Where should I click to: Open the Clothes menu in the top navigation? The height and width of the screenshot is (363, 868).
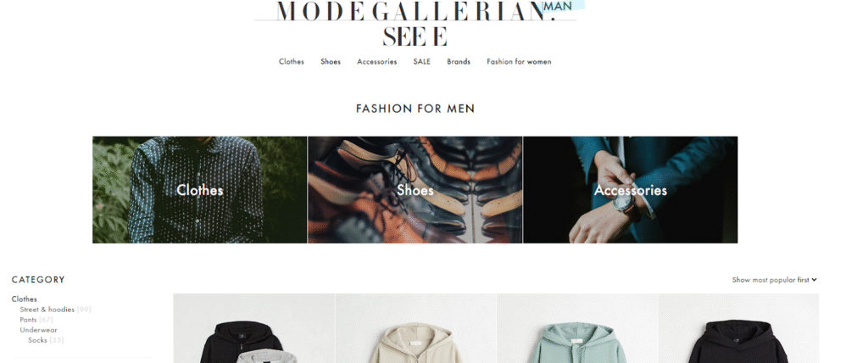point(292,62)
